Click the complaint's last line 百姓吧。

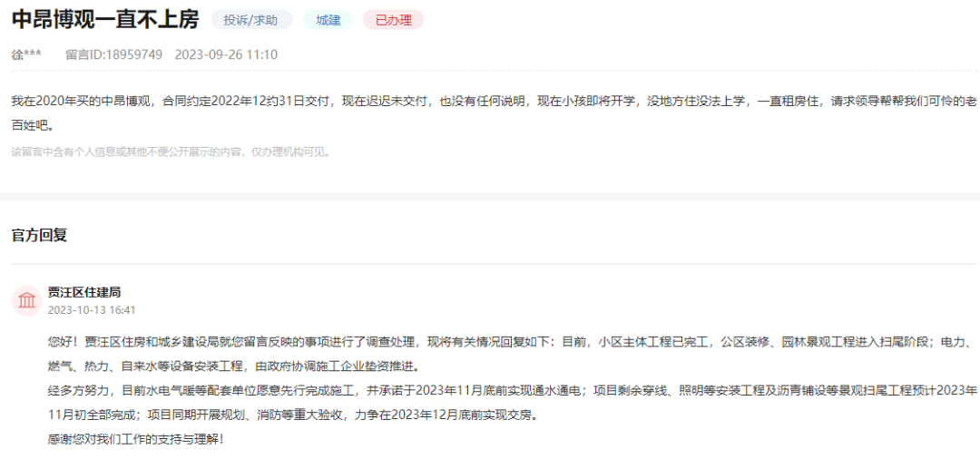(33, 125)
